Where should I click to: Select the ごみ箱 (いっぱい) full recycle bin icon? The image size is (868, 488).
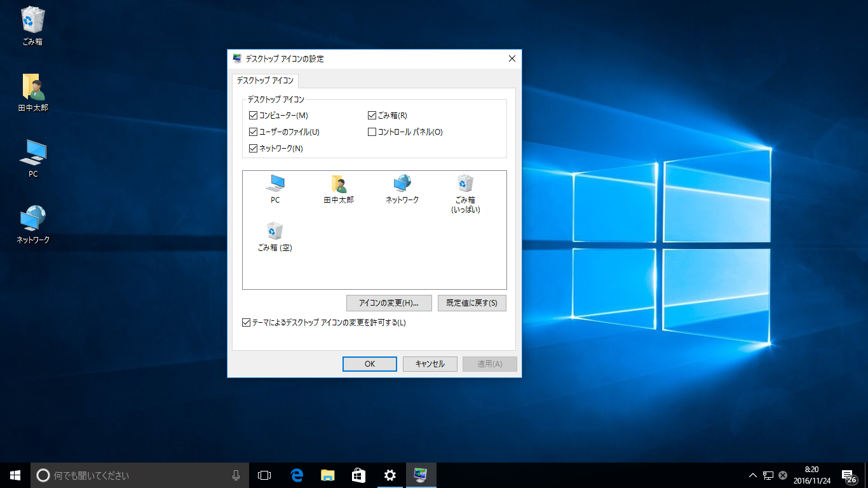pos(463,189)
